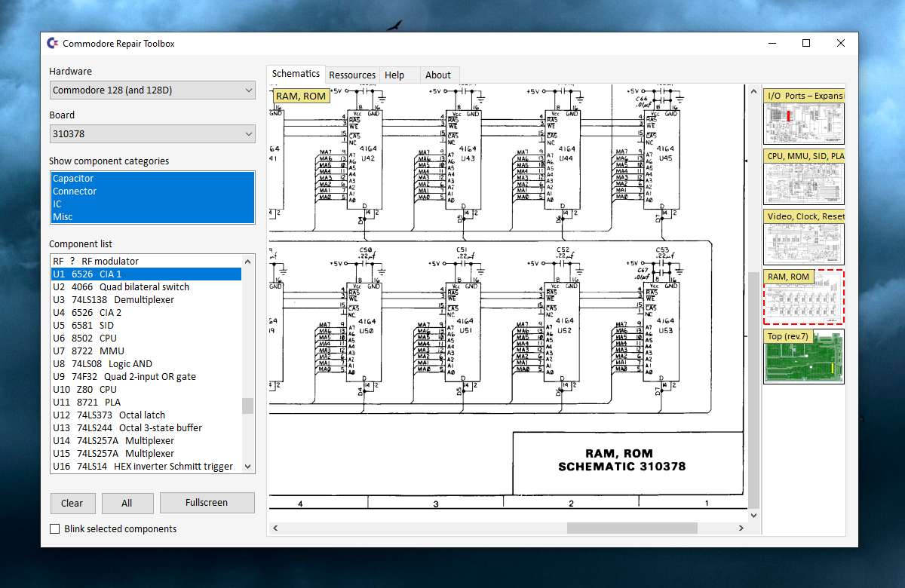The width and height of the screenshot is (905, 588).
Task: Select U15 74LS257A Multiplexer
Action: [x=146, y=454]
